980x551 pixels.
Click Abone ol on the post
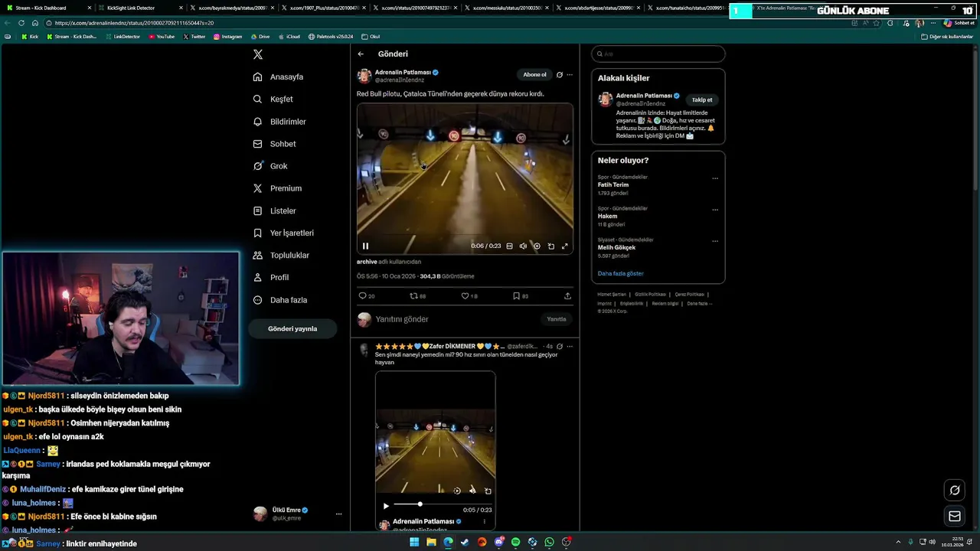[534, 75]
